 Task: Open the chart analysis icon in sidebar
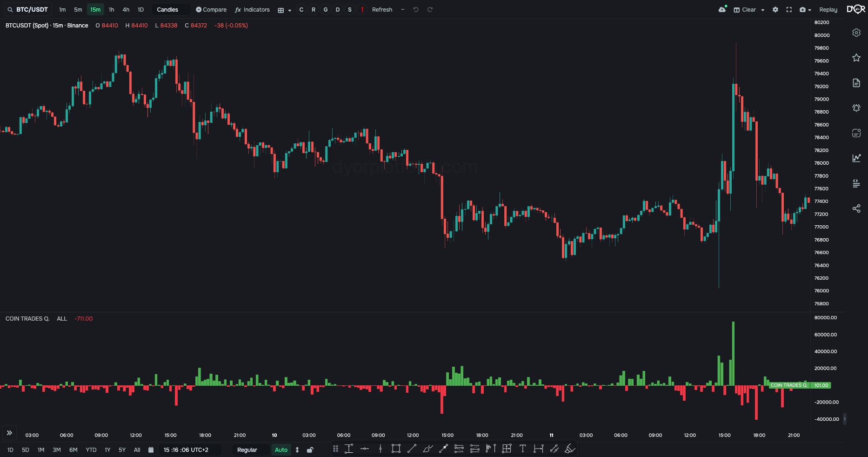tap(856, 158)
